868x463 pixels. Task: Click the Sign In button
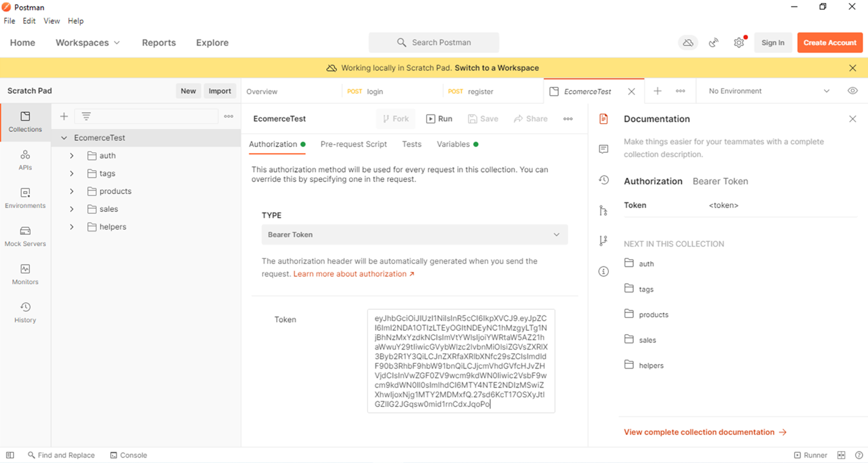click(x=773, y=43)
